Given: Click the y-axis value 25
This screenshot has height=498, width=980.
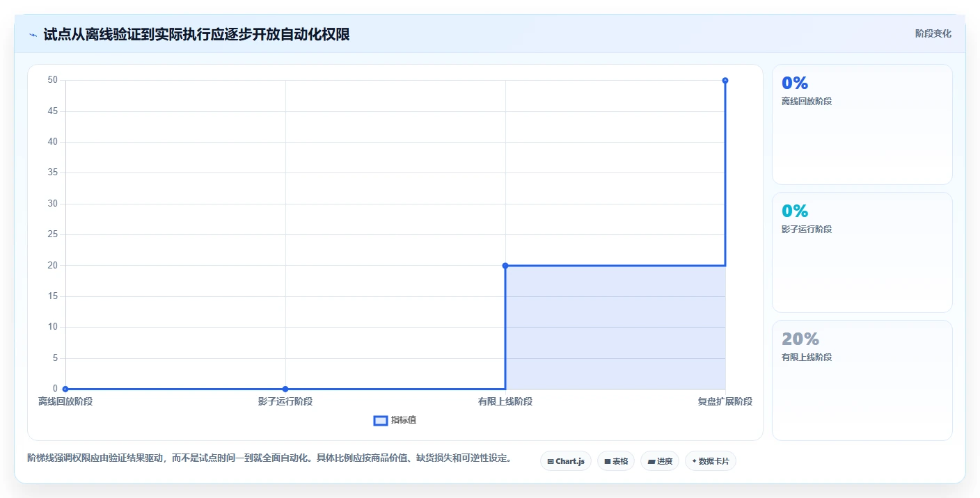Looking at the screenshot, I should 52,234.
